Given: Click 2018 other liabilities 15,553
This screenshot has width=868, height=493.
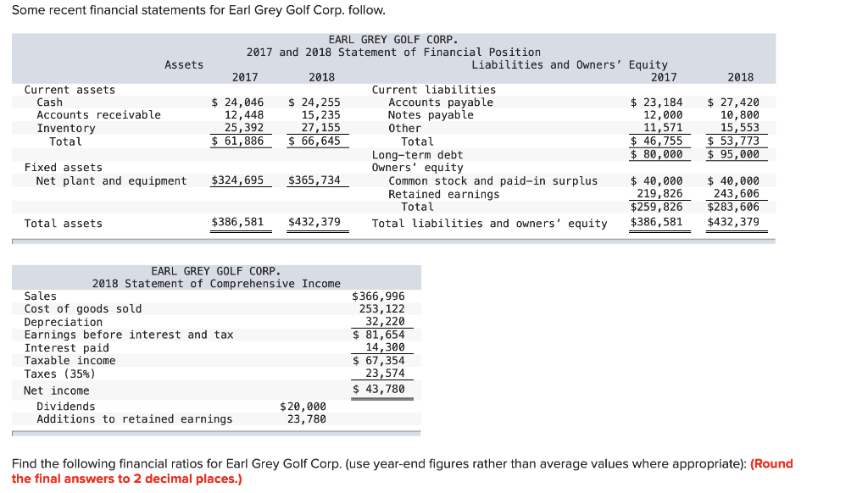Looking at the screenshot, I should (x=739, y=128).
